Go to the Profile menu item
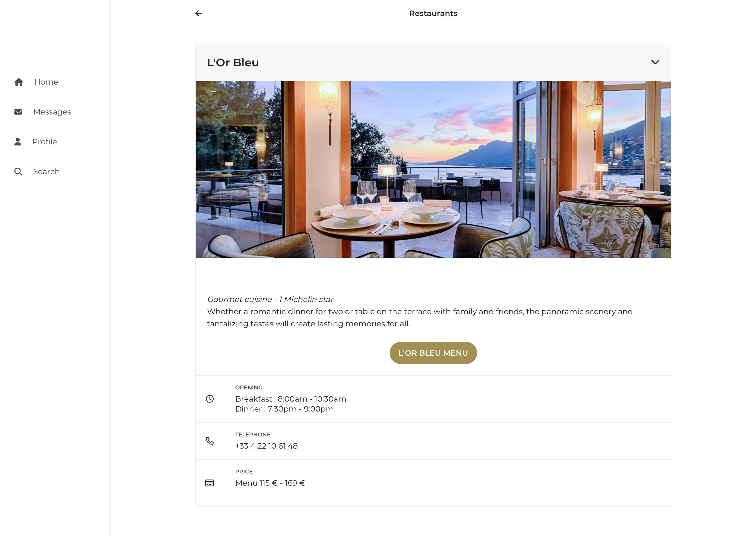This screenshot has height=536, width=756. pos(36,142)
